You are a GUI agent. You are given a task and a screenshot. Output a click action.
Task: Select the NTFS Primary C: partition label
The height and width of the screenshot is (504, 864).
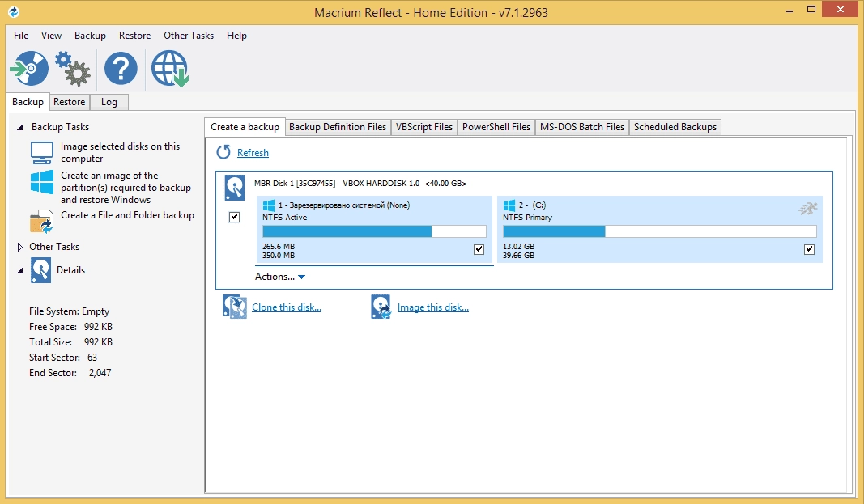tap(527, 218)
